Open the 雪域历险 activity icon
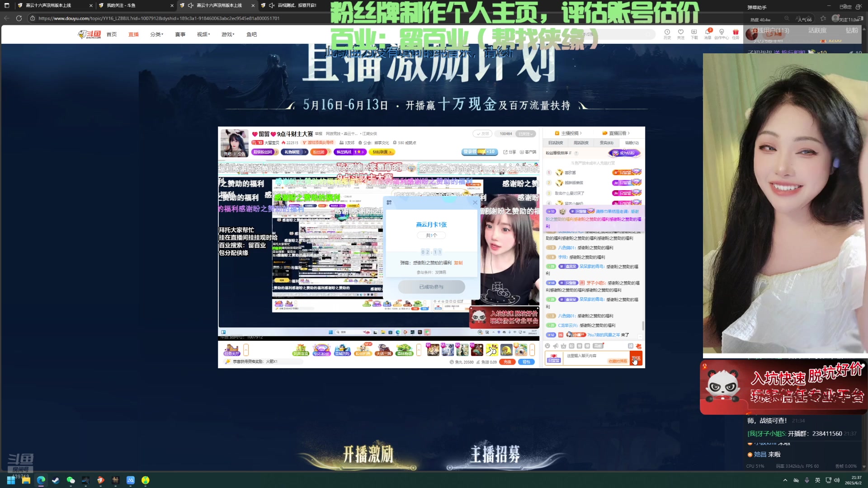Viewport: 868px width, 488px height. [342, 350]
